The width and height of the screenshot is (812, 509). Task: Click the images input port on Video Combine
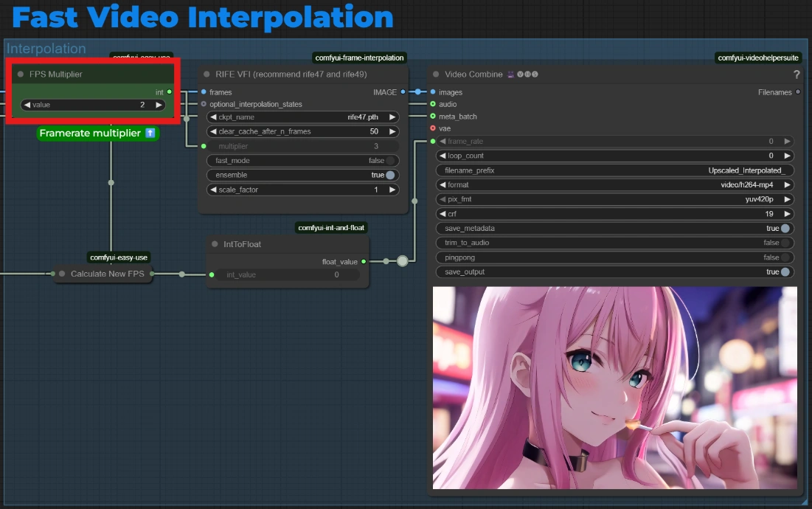point(433,92)
